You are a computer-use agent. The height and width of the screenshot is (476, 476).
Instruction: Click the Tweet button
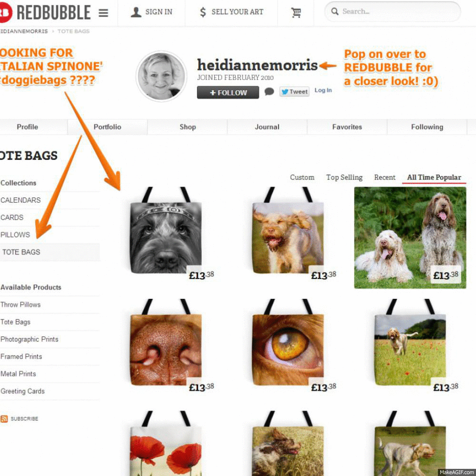[294, 92]
